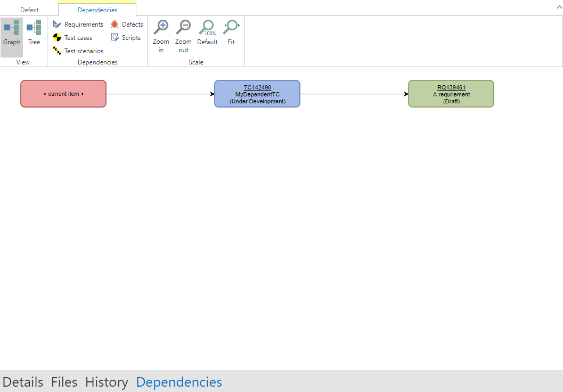The width and height of the screenshot is (563, 392).
Task: Open the Details bottom tab
Action: pos(23,382)
